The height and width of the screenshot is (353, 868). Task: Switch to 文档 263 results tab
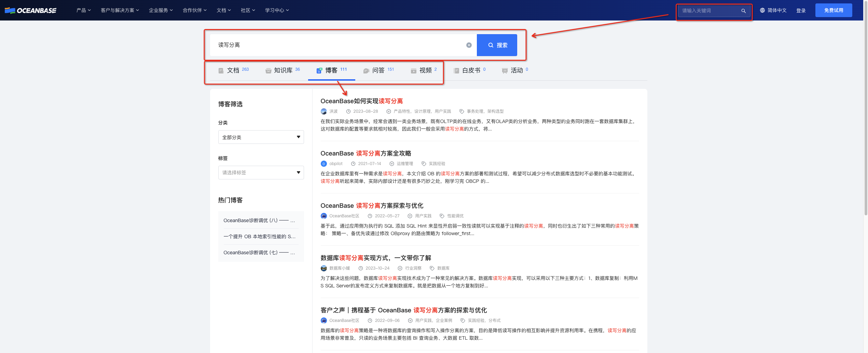234,70
